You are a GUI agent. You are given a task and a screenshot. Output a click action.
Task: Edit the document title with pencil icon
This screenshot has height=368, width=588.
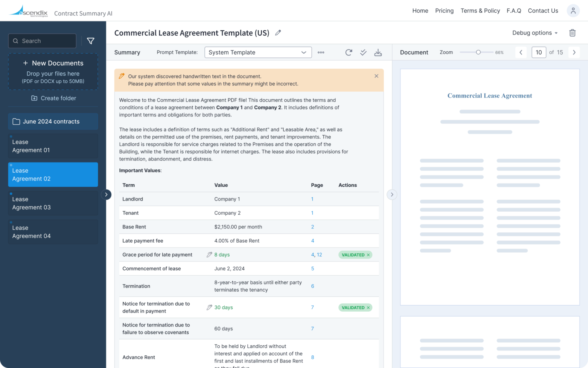pyautogui.click(x=278, y=33)
